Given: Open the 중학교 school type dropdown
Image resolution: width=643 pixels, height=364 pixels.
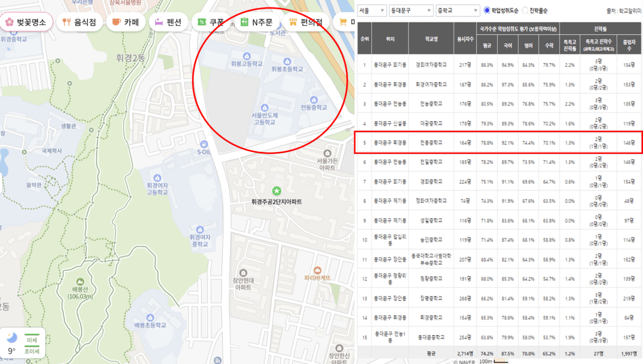Looking at the screenshot, I should point(458,10).
